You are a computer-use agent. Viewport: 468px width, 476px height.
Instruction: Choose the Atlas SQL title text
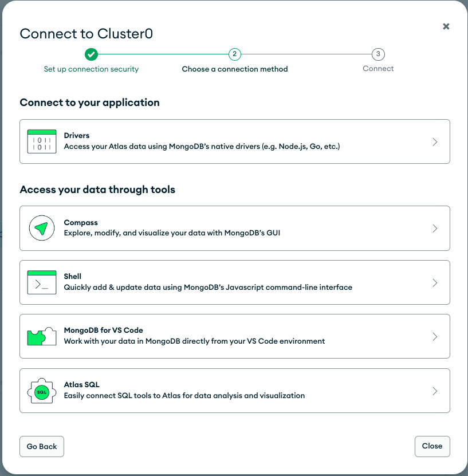[82, 384]
